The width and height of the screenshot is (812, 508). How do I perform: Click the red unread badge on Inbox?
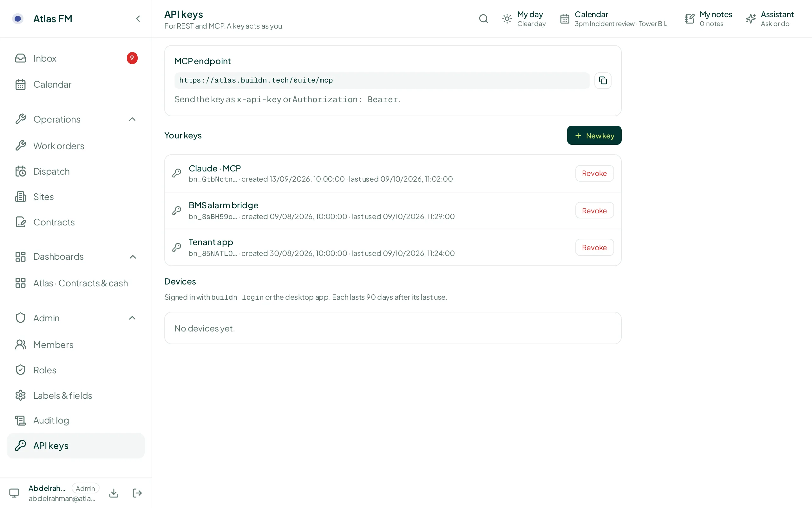132,58
